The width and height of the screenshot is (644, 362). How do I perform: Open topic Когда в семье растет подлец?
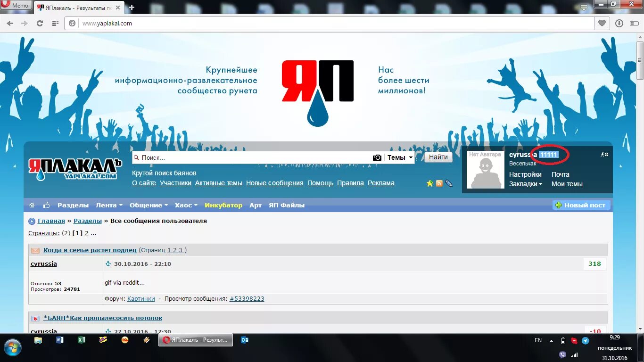[x=90, y=250]
